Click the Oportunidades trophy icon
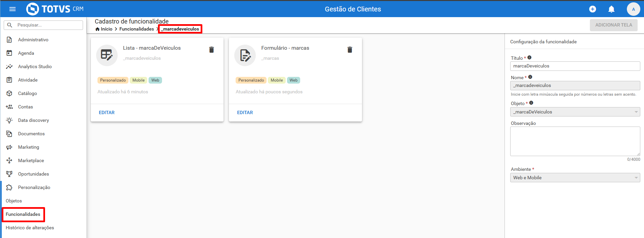This screenshot has height=238, width=644. (x=9, y=174)
